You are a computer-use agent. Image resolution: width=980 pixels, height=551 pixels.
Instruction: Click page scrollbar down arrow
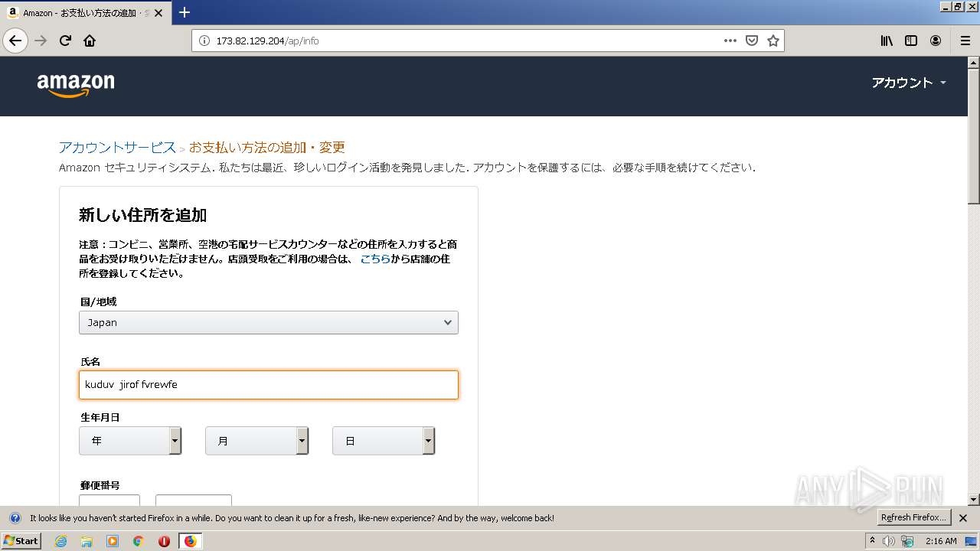pos(974,500)
